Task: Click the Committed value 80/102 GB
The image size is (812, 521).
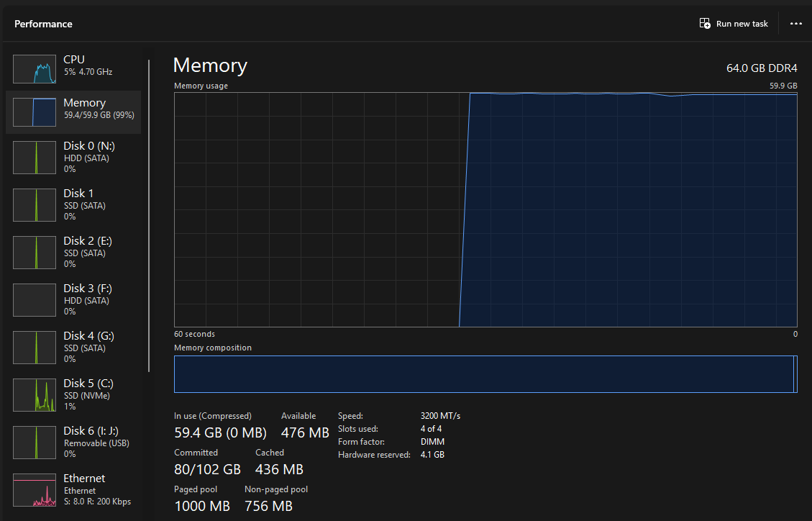Action: [207, 469]
